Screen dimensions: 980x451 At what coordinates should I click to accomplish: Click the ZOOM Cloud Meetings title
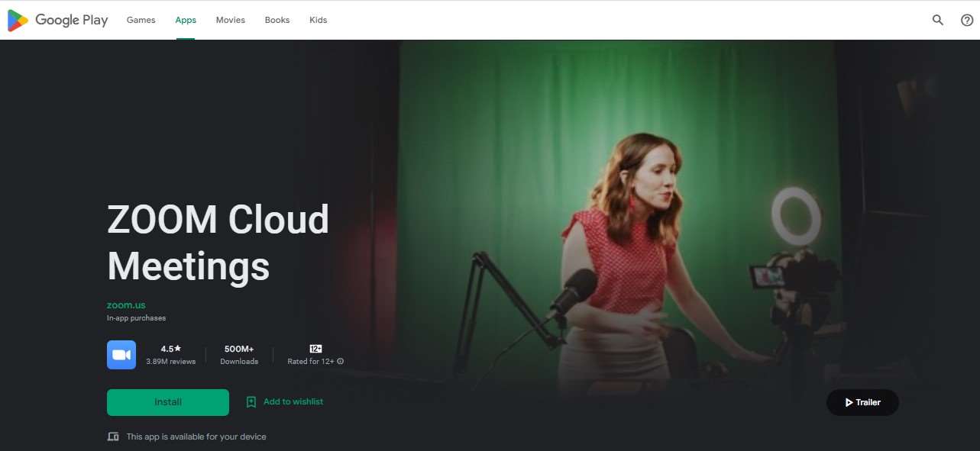(x=218, y=243)
